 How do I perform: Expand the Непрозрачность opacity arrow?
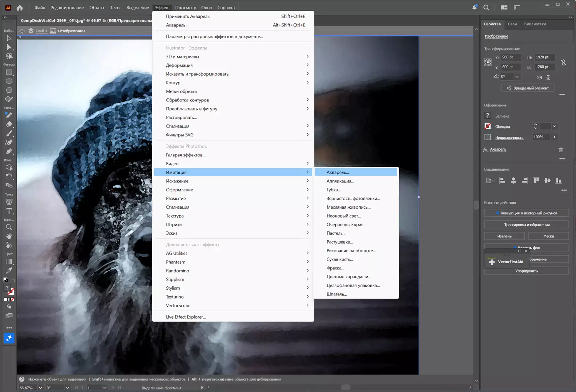pyautogui.click(x=554, y=137)
